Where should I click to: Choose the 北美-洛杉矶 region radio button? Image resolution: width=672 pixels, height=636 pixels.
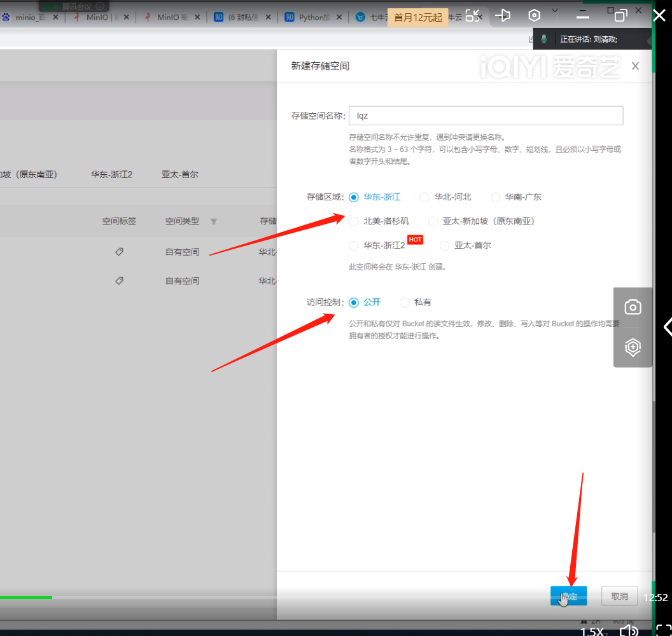click(354, 221)
